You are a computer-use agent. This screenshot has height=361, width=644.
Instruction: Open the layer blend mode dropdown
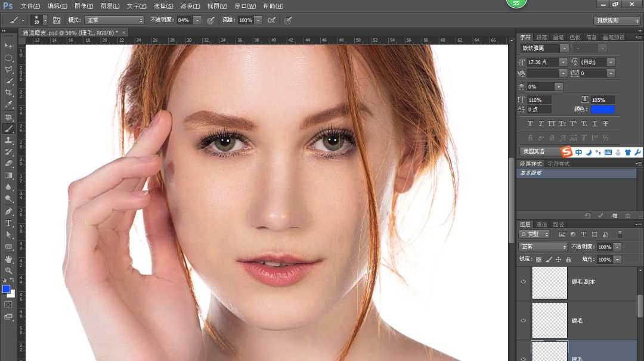click(x=543, y=247)
